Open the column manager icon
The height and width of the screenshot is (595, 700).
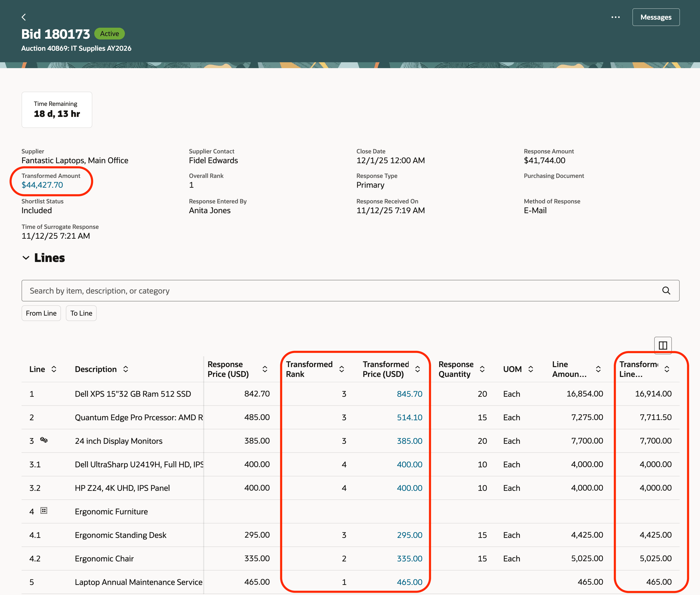663,345
